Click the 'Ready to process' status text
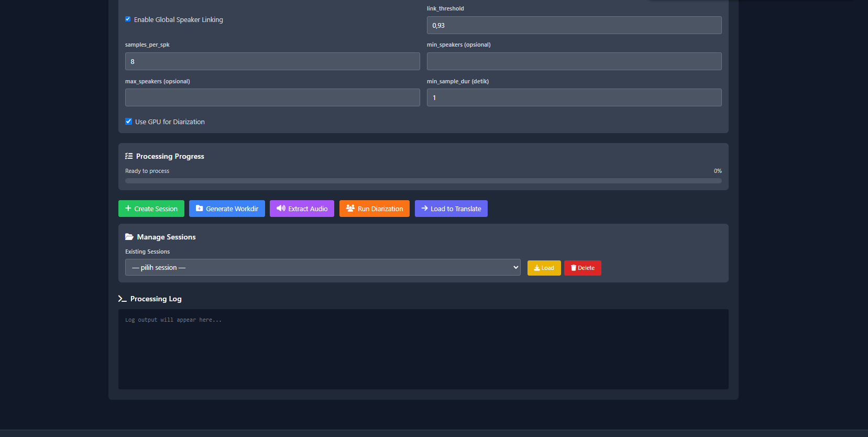The width and height of the screenshot is (868, 437). pyautogui.click(x=147, y=171)
